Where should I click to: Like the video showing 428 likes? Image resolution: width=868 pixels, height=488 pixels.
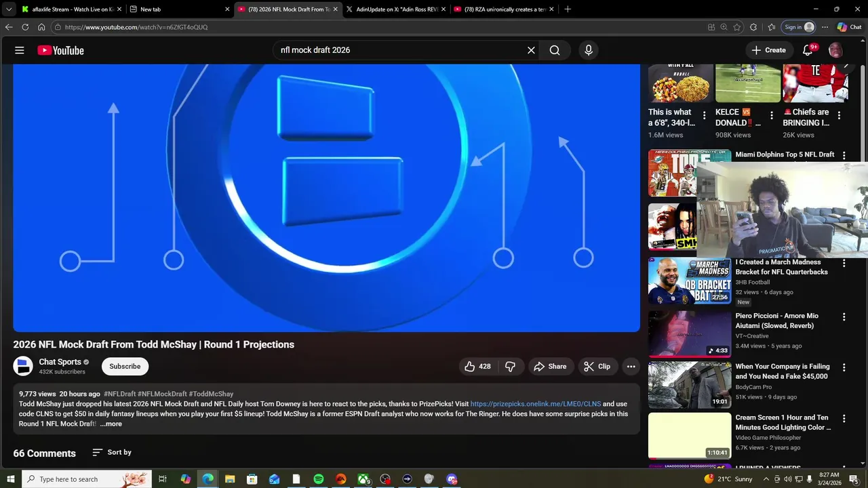point(477,366)
